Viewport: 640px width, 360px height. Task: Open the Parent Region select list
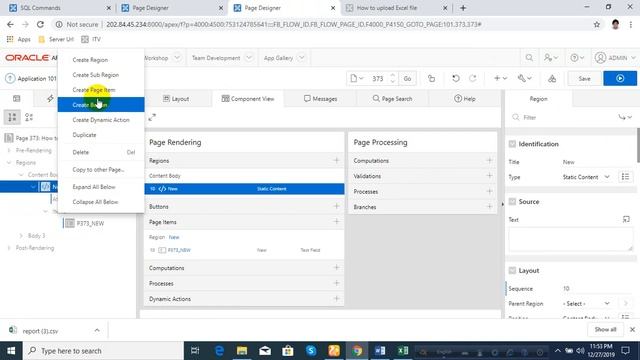click(x=586, y=304)
